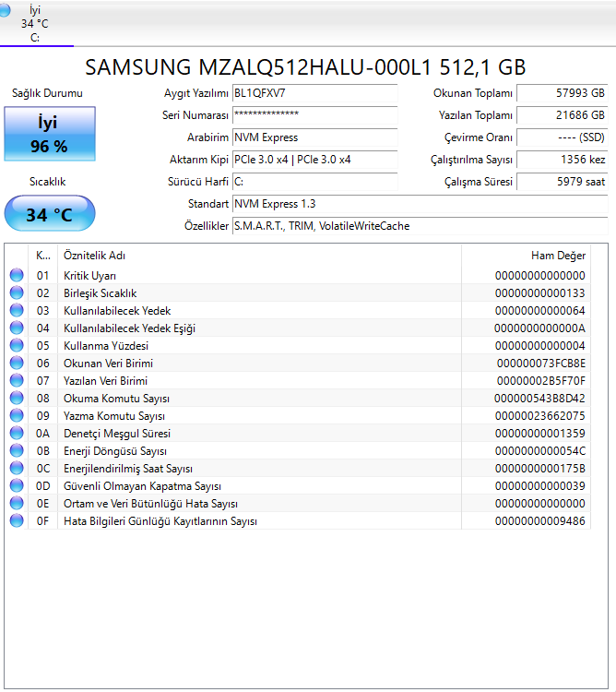Click raw value 0000000000054C

click(540, 451)
